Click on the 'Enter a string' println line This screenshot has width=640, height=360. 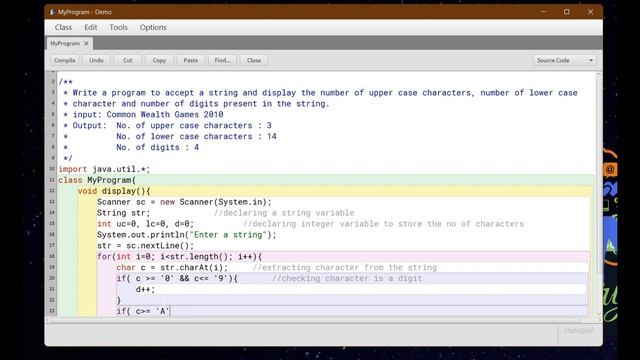click(187, 235)
